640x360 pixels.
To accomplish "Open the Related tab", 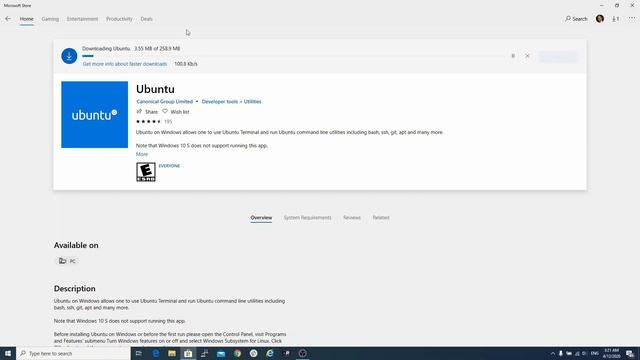I will click(381, 218).
